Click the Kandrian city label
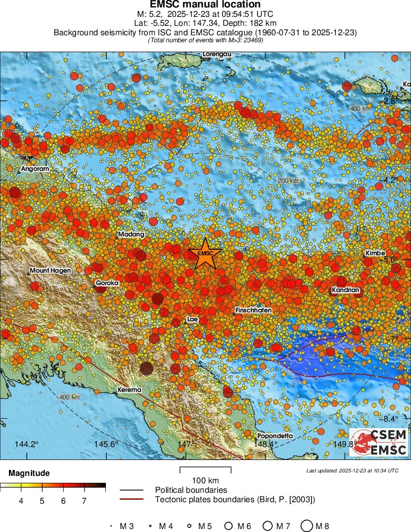Image resolution: width=411 pixels, height=532 pixels. click(x=345, y=290)
